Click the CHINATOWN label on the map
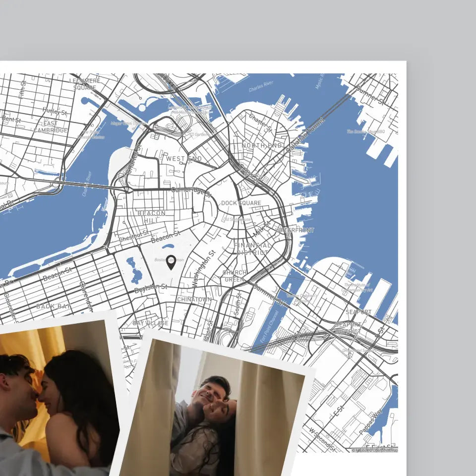This screenshot has height=476, width=476. click(194, 299)
